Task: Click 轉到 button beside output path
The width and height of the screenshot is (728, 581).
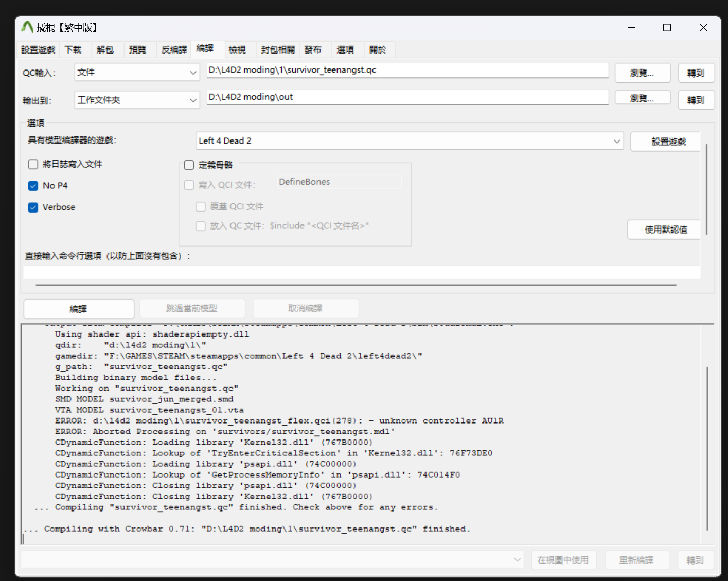Action: point(696,100)
